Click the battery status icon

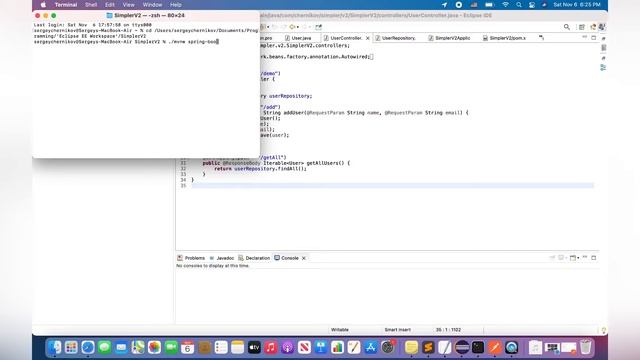coord(489,5)
